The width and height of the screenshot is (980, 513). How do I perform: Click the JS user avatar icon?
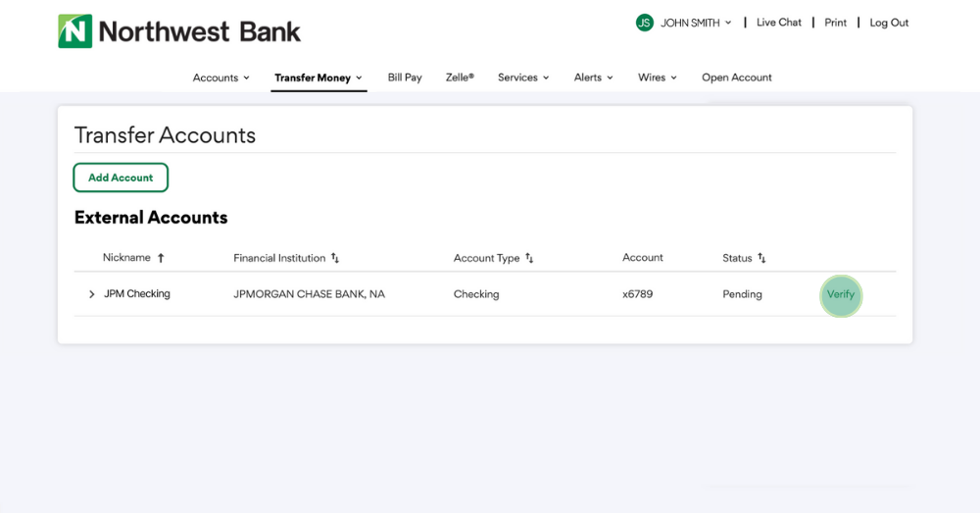(x=644, y=23)
